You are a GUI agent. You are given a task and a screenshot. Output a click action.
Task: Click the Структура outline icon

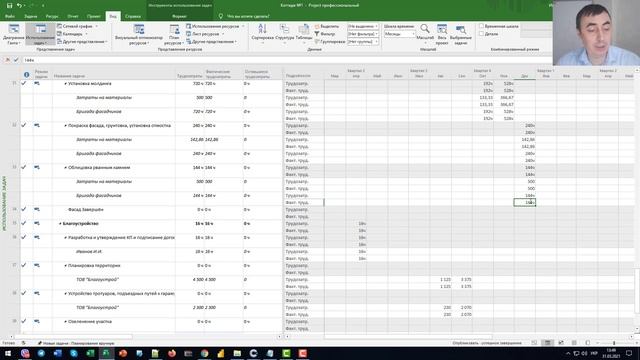[x=284, y=29]
